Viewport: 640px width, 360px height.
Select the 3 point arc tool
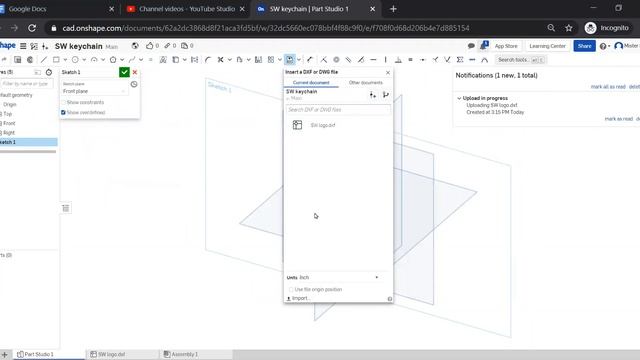click(94, 60)
